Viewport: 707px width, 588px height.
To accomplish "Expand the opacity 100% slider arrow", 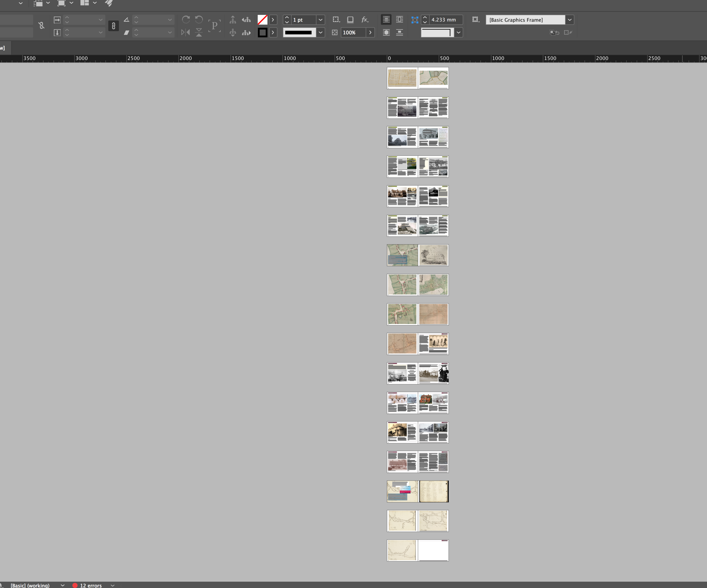I will [x=370, y=33].
